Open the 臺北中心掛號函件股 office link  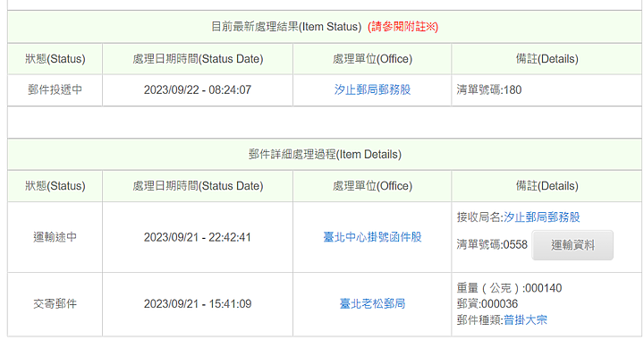coord(372,237)
